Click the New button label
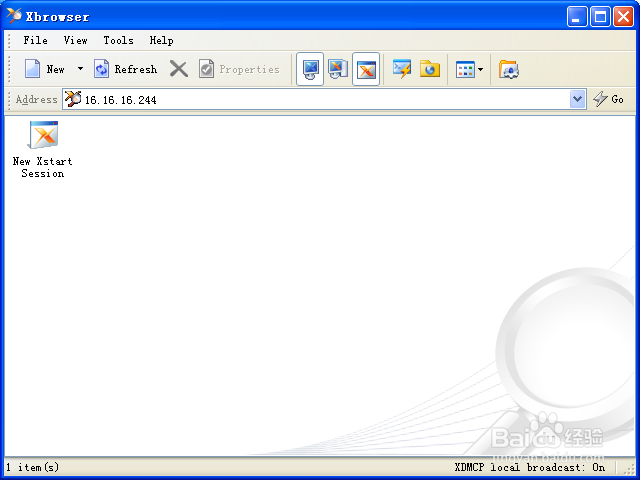The width and height of the screenshot is (640, 480). tap(55, 69)
